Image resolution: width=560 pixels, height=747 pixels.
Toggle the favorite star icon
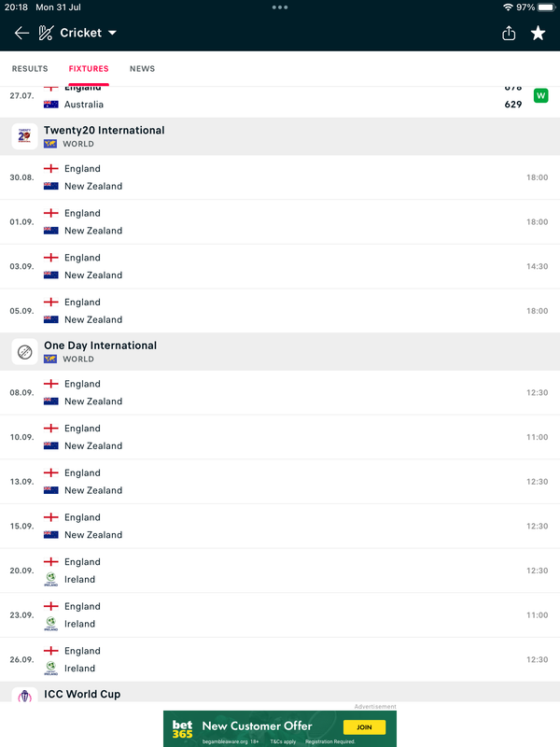(539, 33)
